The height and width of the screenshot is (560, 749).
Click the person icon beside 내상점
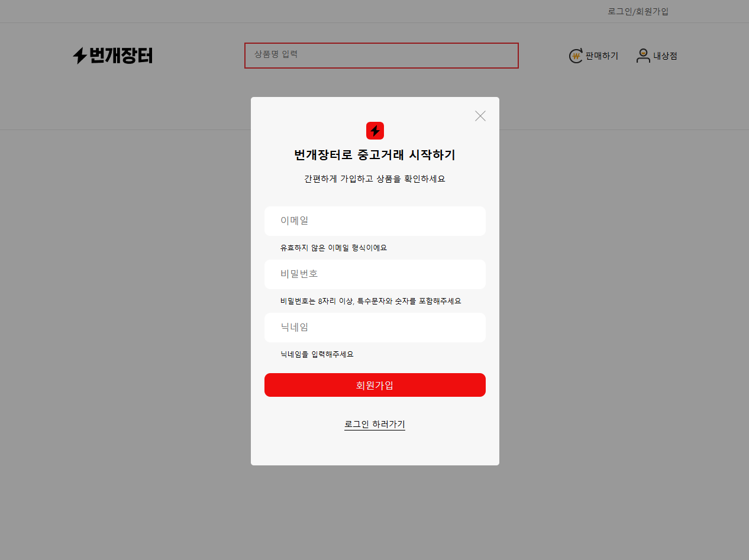(643, 56)
